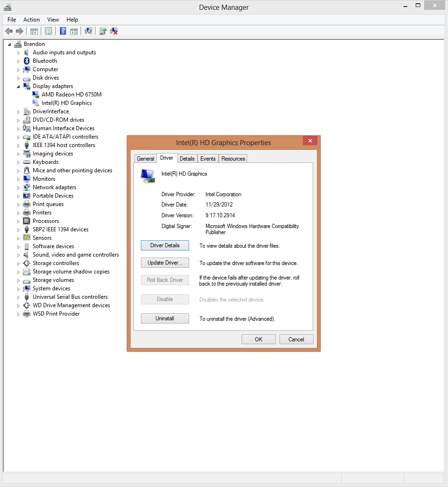
Task: Select the WSD Print Provider item
Action: coord(56,314)
